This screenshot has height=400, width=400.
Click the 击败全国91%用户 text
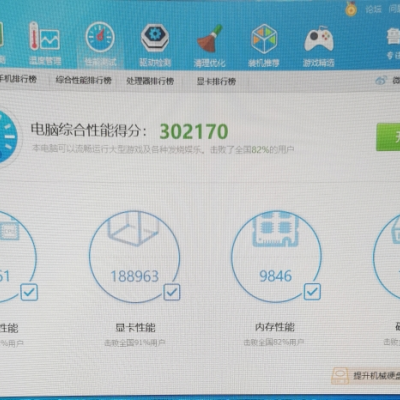tap(135, 343)
